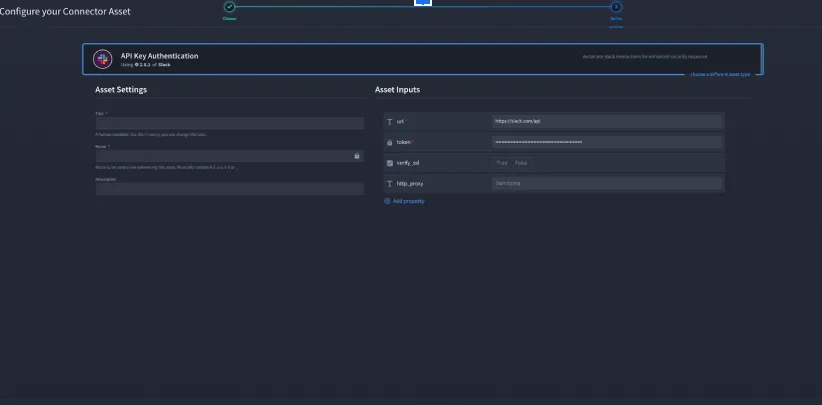Click the API Key Authentication heading
Image resolution: width=822 pixels, height=405 pixels.
(x=159, y=56)
